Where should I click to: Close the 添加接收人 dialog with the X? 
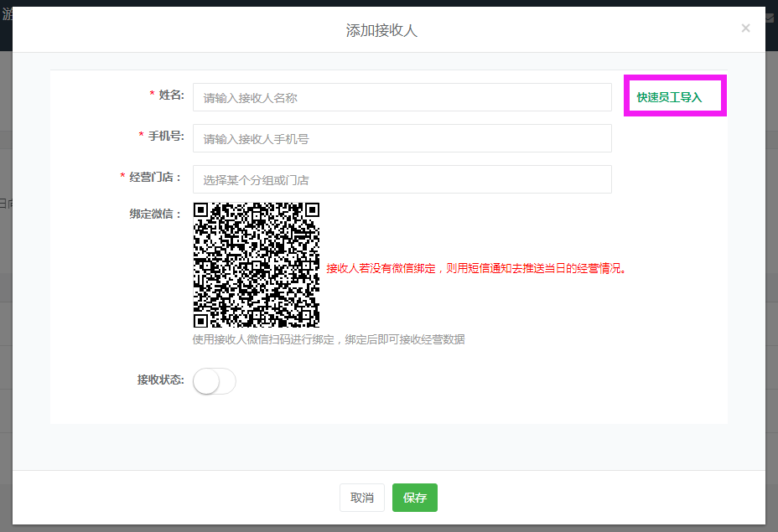pyautogui.click(x=745, y=28)
